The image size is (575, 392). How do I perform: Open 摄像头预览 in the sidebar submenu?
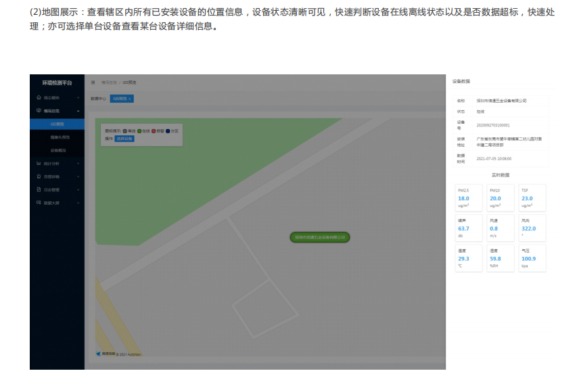(57, 137)
